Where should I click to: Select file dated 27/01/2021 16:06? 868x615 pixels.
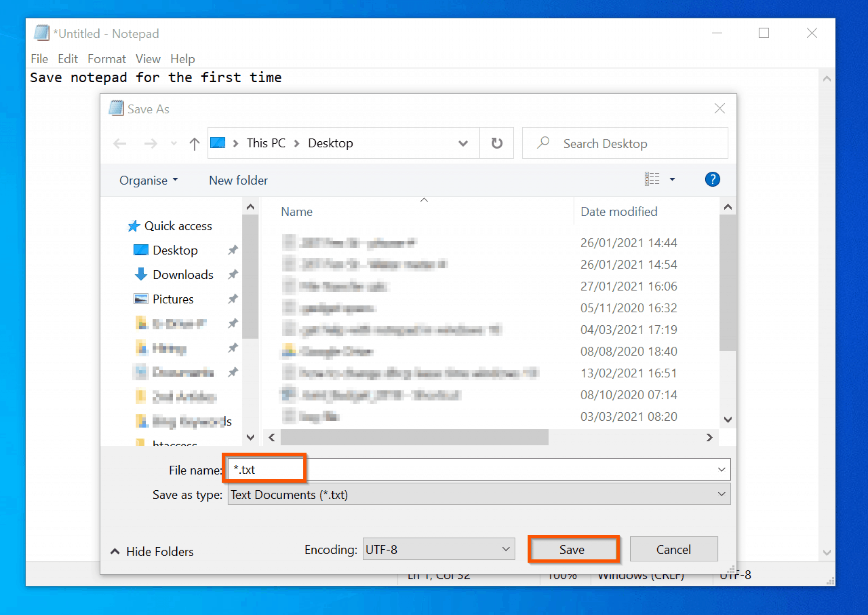[x=479, y=286]
